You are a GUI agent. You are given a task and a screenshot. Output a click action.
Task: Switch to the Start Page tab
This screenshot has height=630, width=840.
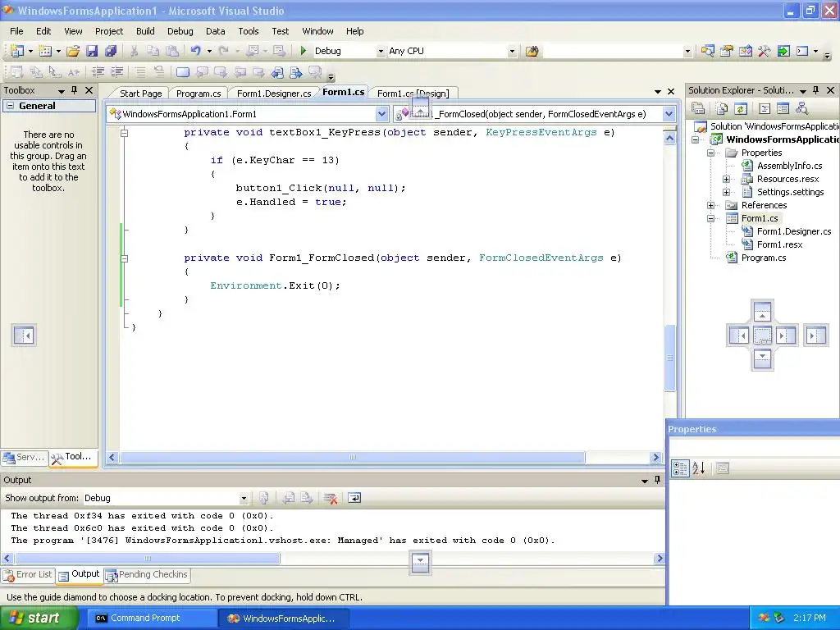click(x=141, y=94)
